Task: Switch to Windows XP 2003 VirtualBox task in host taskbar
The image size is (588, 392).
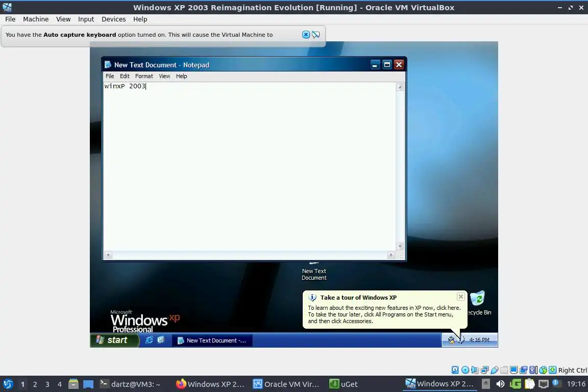Action: click(439, 384)
